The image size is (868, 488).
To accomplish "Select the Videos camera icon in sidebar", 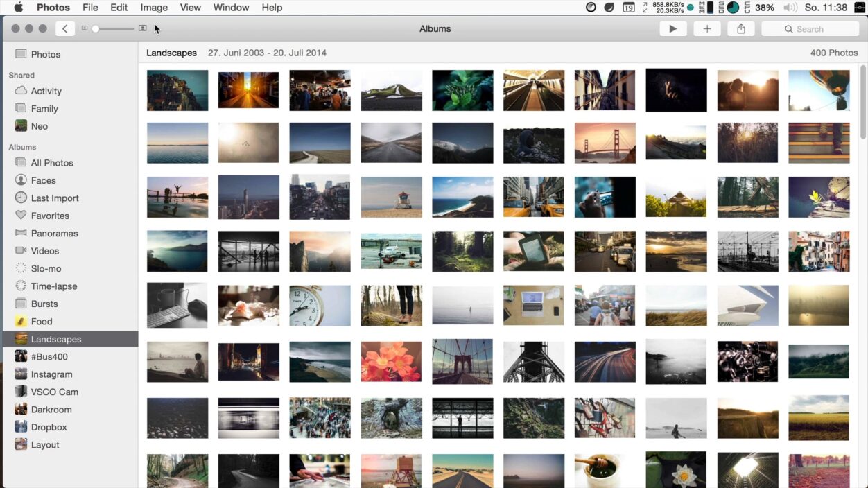I will point(21,251).
